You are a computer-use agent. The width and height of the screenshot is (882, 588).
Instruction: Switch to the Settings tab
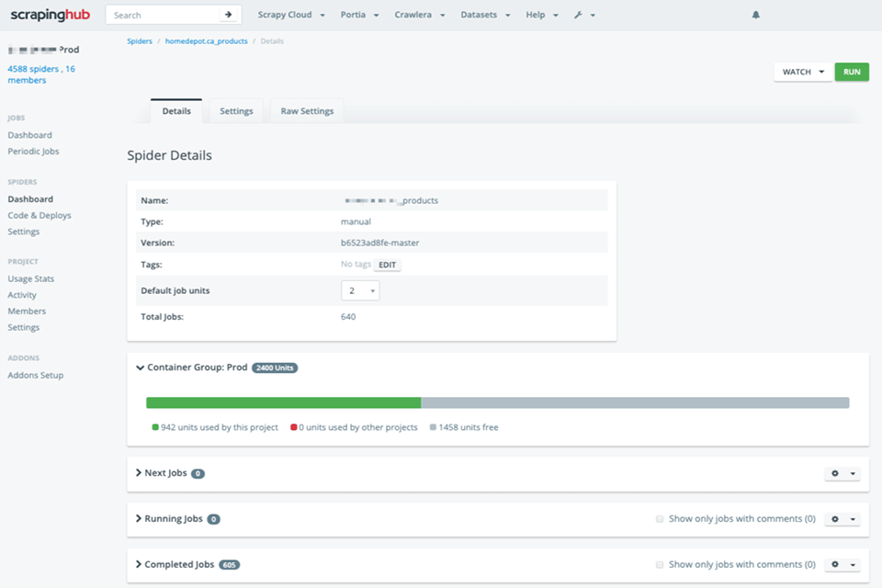(236, 111)
